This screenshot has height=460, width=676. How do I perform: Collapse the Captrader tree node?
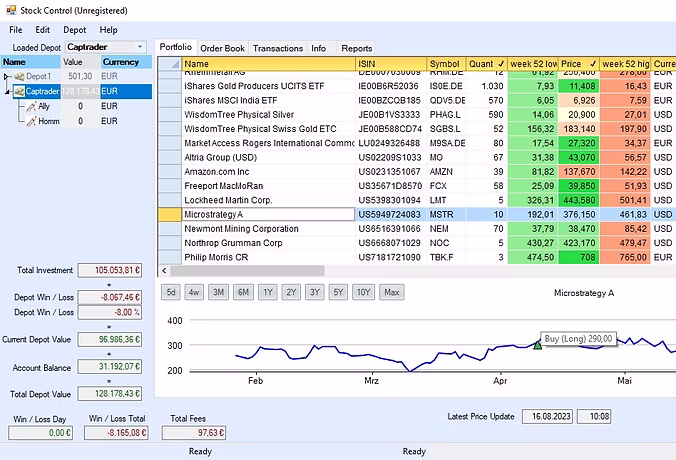click(7, 91)
